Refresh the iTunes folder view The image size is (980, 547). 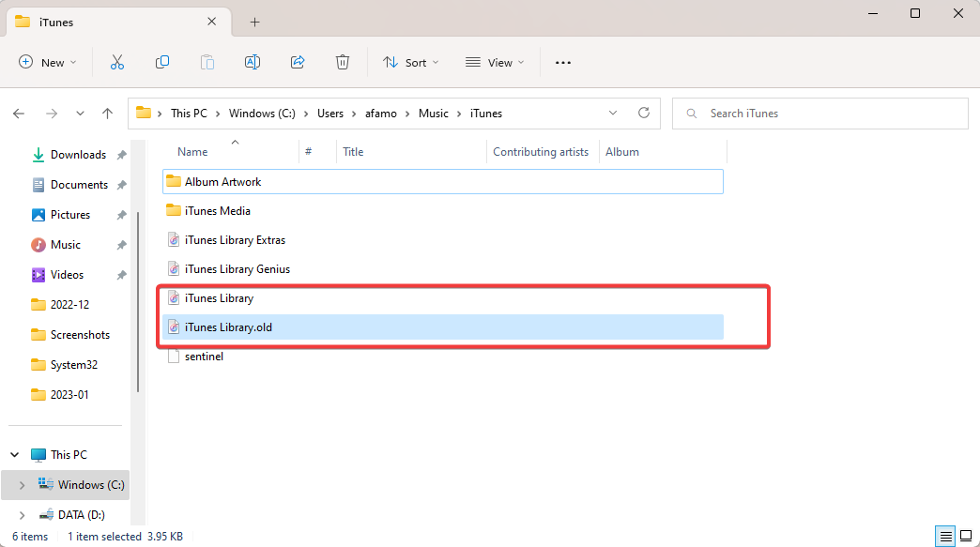click(644, 113)
